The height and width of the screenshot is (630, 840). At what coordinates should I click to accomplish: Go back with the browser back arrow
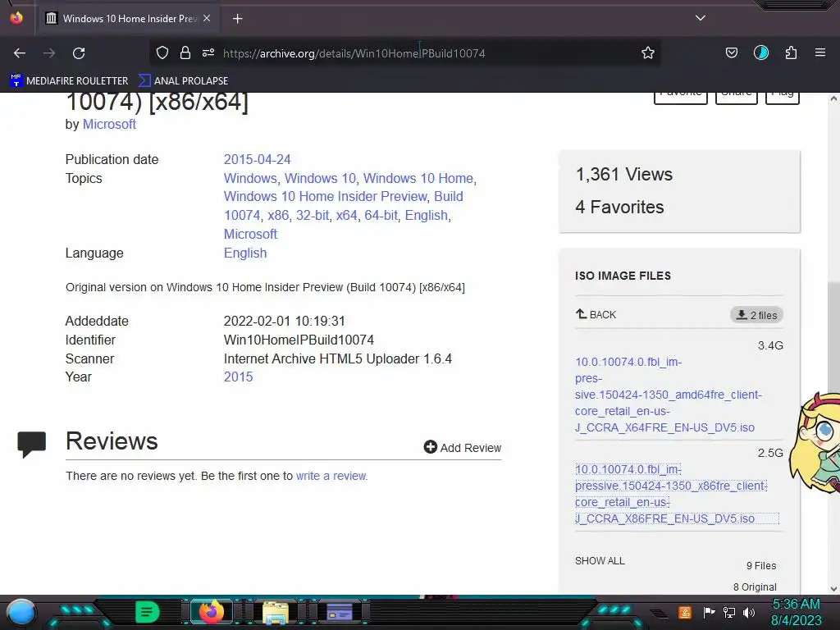pyautogui.click(x=20, y=53)
